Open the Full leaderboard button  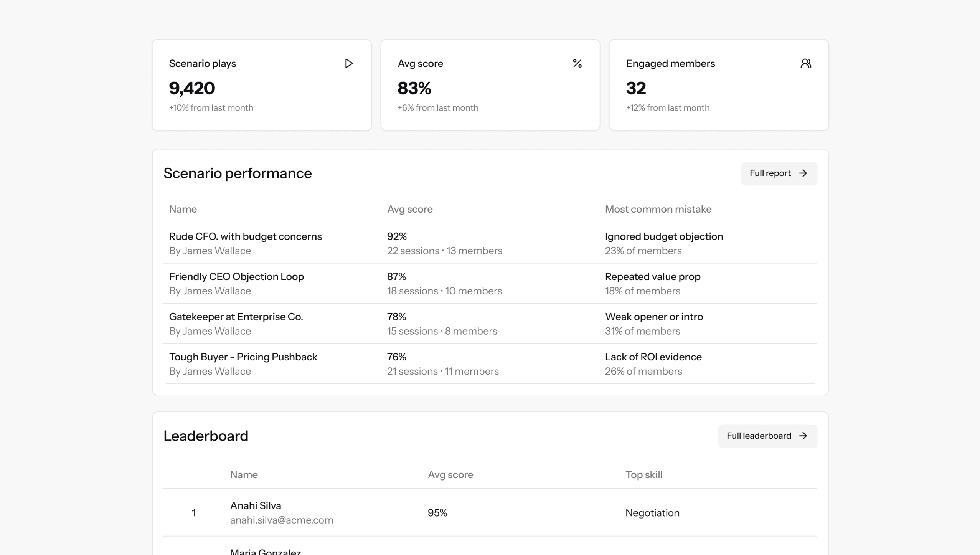767,436
